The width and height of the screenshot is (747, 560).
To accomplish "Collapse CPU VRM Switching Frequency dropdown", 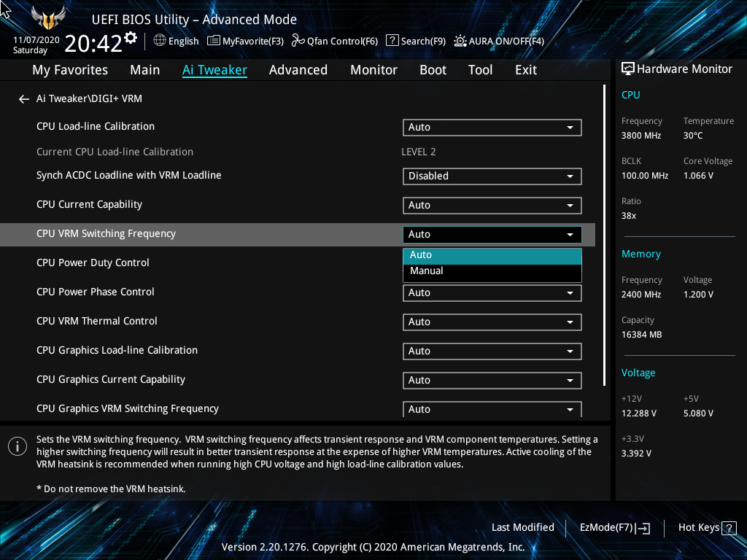I will tap(492, 234).
